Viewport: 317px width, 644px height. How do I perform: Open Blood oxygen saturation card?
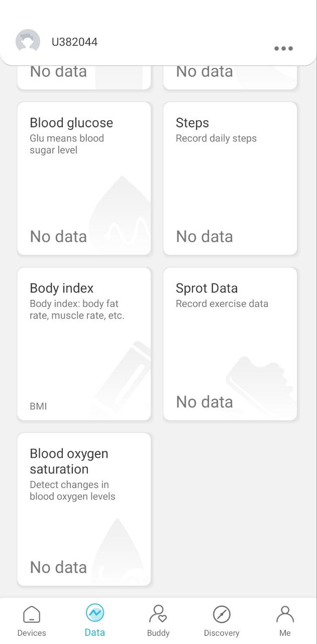[84, 510]
